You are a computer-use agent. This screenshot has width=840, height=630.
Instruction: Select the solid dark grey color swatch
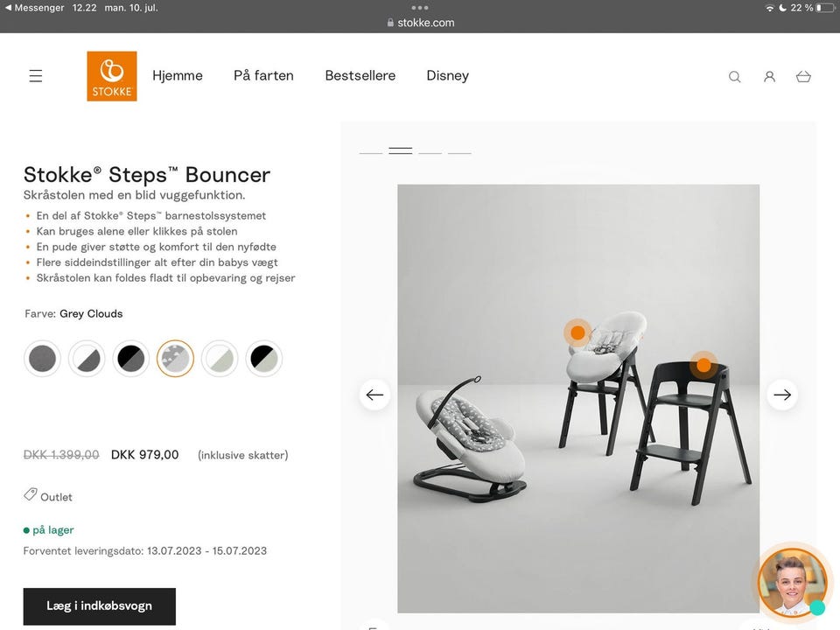point(42,359)
